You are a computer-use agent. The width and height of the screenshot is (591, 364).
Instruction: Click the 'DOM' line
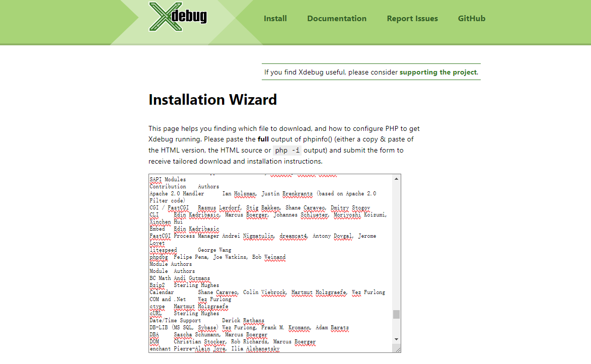(233, 342)
